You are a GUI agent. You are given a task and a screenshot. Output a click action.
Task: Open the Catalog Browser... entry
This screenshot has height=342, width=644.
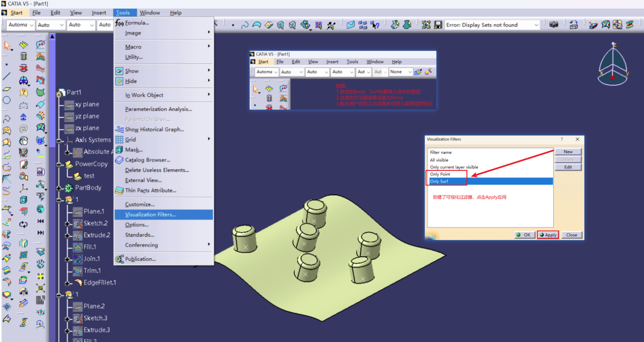click(164, 160)
